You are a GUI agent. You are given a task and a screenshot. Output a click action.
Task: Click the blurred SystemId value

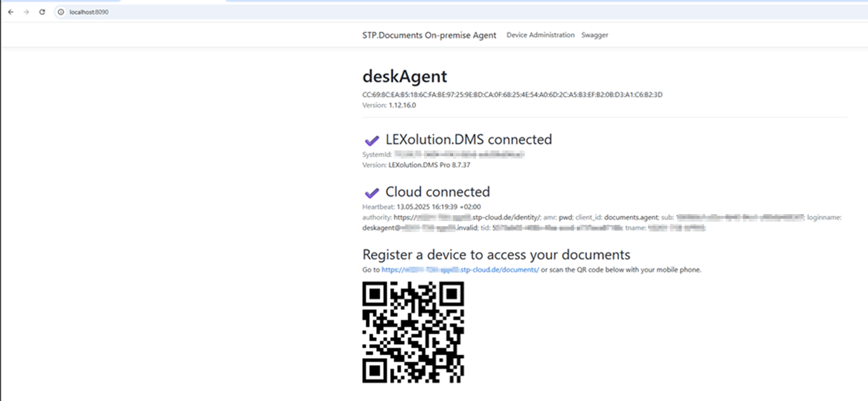(x=459, y=154)
